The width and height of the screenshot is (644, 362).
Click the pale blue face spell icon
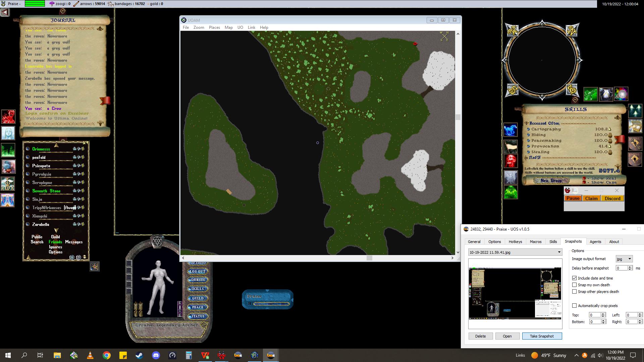click(8, 133)
